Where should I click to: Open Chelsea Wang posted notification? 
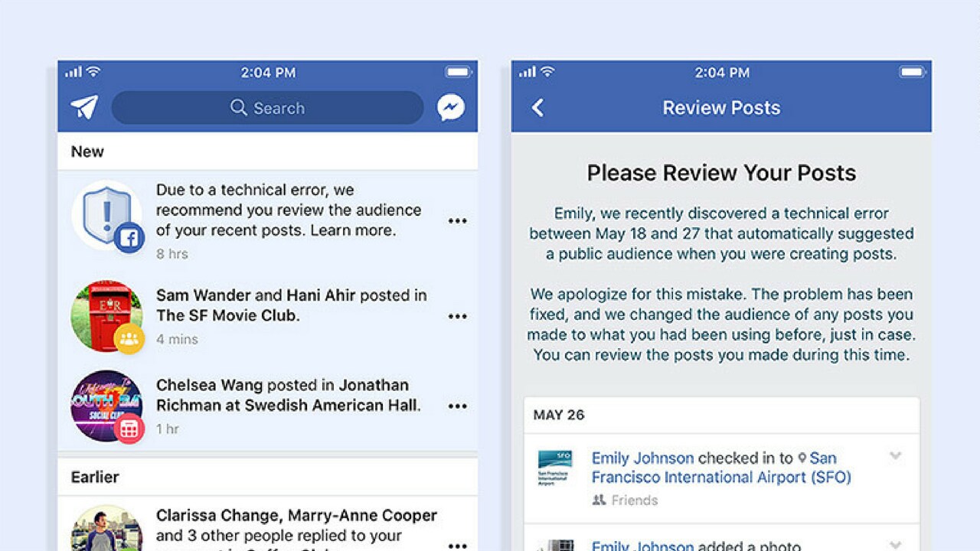click(289, 395)
